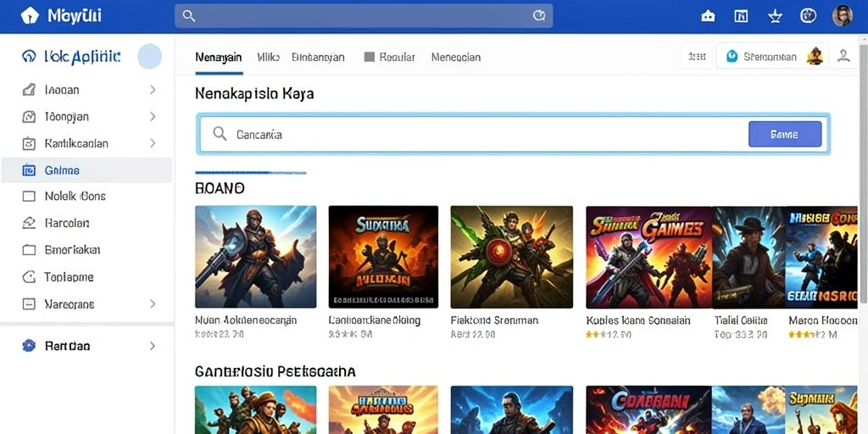This screenshot has width=868, height=434.
Task: Click the icon beside Toplapme
Action: (x=29, y=277)
